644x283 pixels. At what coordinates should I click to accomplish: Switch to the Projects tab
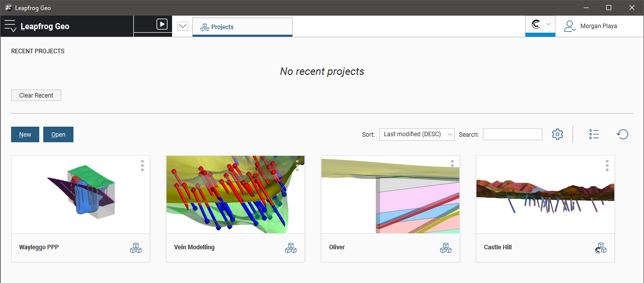pyautogui.click(x=242, y=27)
